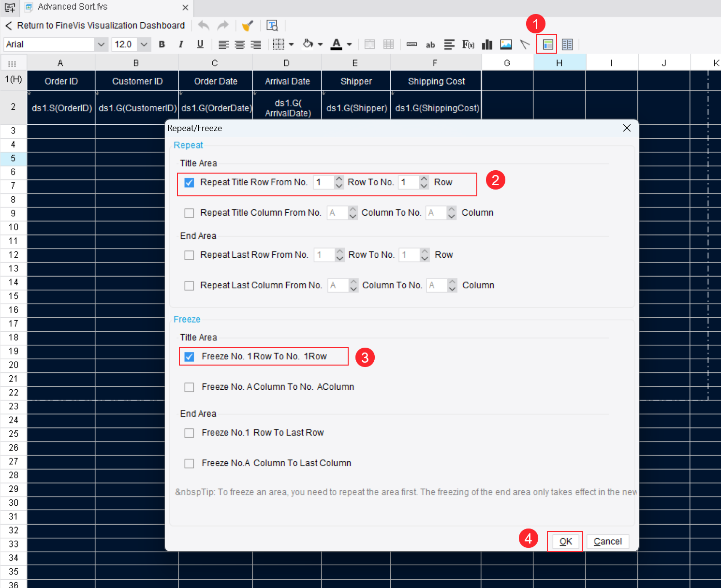Align cell text to the right
Viewport: 721px width, 588px height.
click(x=256, y=44)
